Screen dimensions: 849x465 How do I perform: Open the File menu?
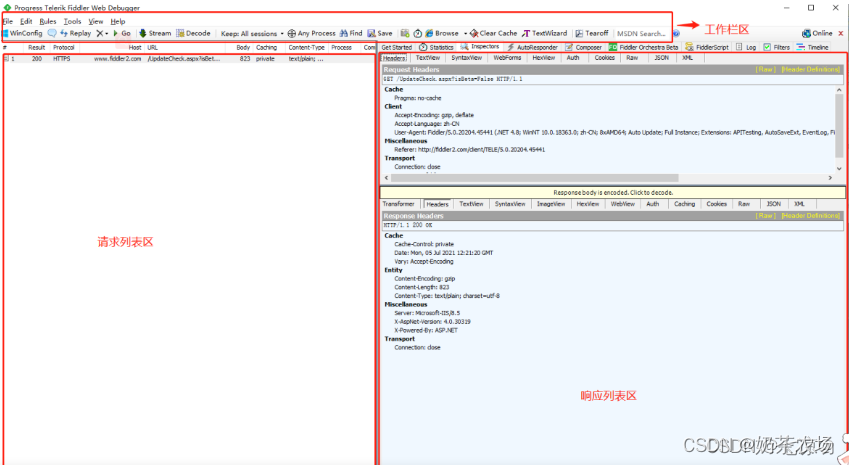pyautogui.click(x=8, y=21)
